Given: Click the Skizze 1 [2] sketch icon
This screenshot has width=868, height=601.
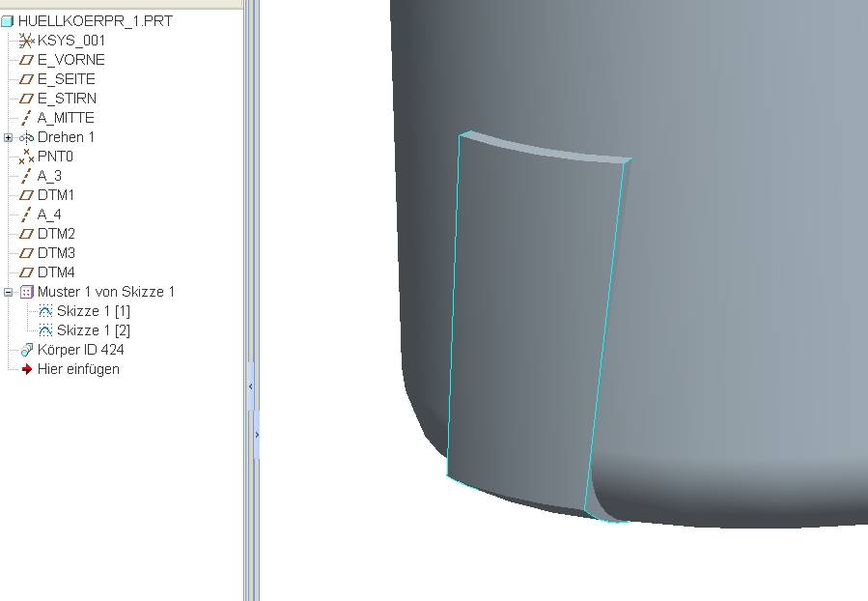Looking at the screenshot, I should tap(45, 330).
